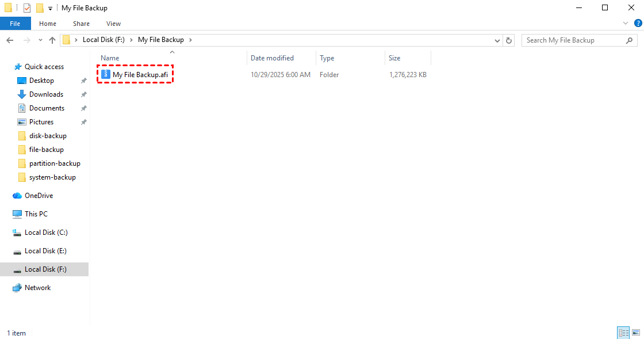Click the Up one level arrow
Viewport: 644px width, 339px height.
pos(52,40)
